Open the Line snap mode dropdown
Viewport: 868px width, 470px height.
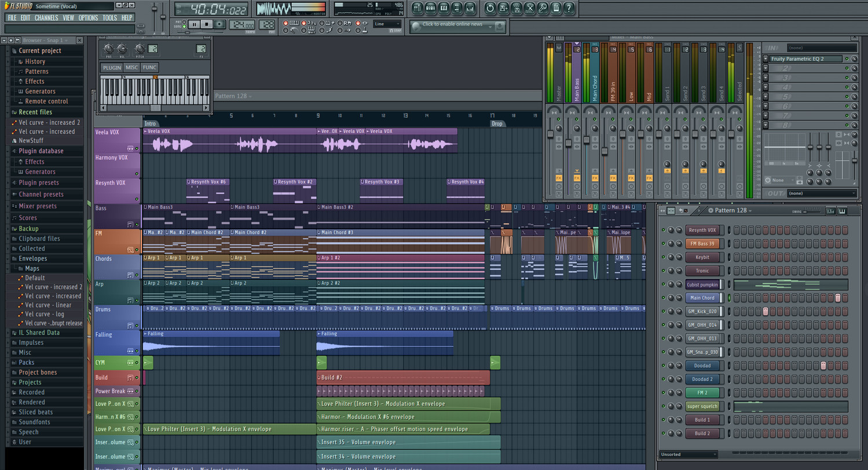387,24
